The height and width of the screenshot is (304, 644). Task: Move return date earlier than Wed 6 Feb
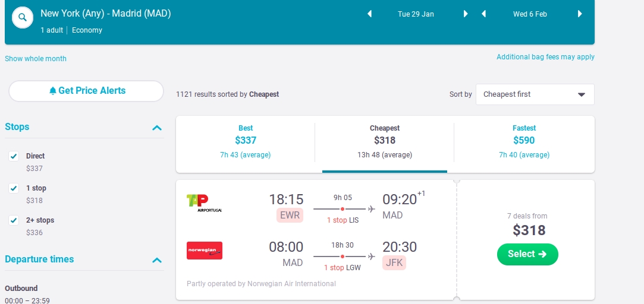coord(483,14)
